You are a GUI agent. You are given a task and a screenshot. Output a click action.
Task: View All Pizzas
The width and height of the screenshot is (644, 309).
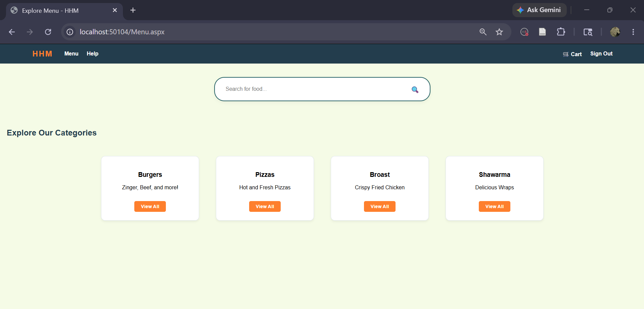265,206
